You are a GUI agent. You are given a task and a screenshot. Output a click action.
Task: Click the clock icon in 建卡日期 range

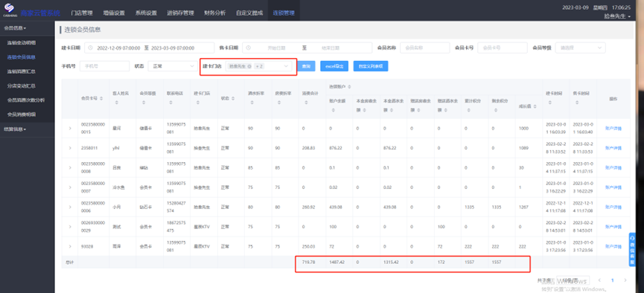[x=91, y=48]
